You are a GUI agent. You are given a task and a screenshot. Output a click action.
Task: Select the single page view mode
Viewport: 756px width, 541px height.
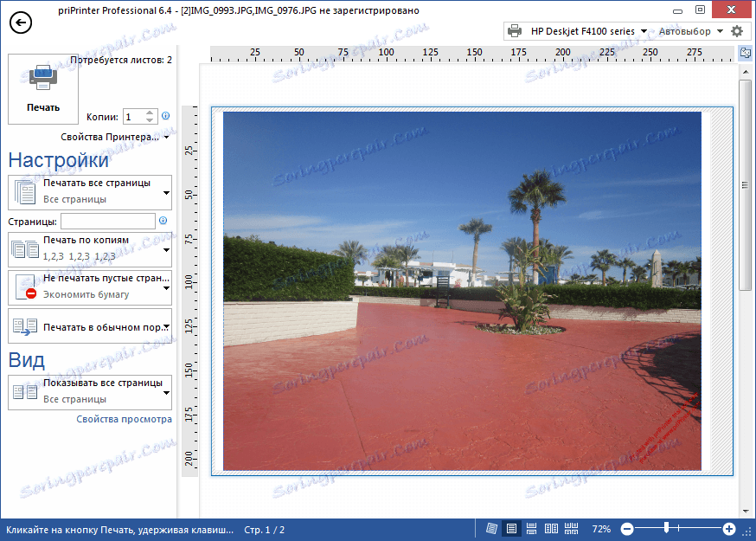click(511, 529)
